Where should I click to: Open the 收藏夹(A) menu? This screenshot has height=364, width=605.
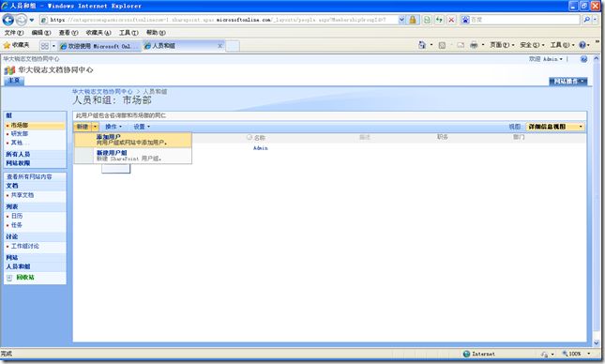98,33
